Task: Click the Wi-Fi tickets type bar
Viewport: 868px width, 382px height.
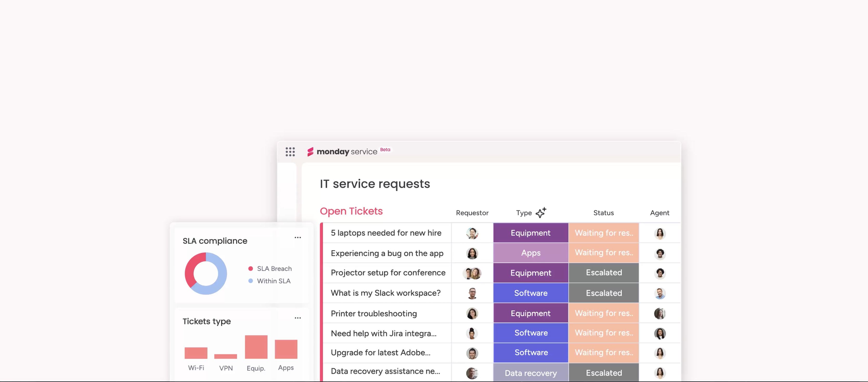Action: pyautogui.click(x=196, y=353)
